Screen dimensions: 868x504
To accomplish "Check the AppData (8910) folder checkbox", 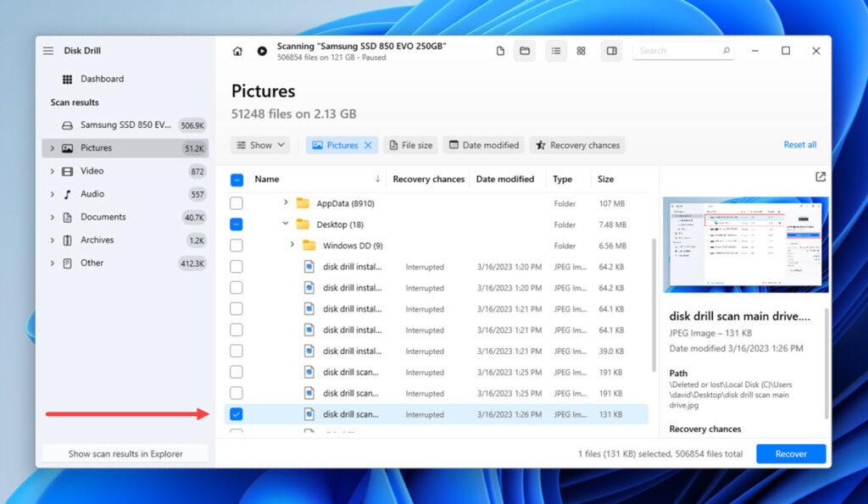I will [236, 202].
